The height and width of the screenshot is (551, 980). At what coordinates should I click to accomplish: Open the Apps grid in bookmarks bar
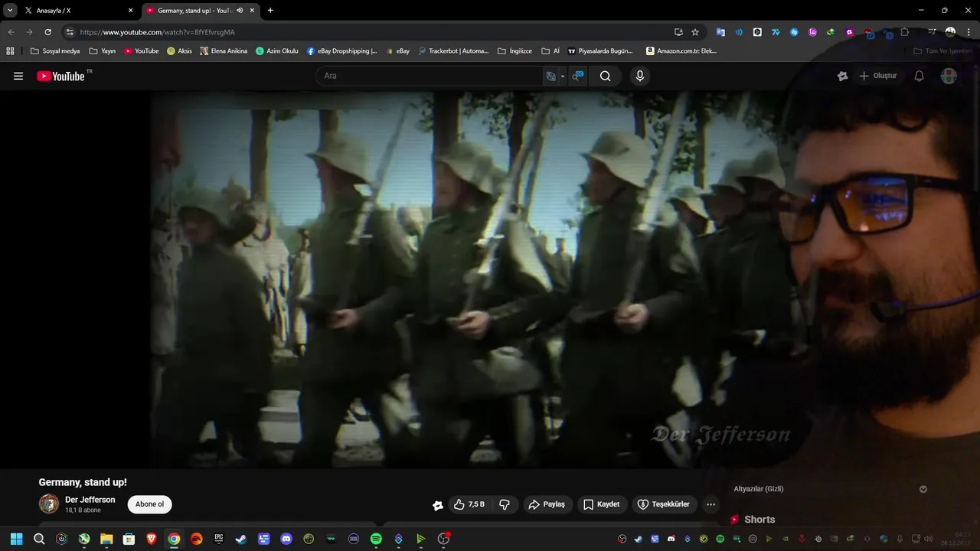10,51
